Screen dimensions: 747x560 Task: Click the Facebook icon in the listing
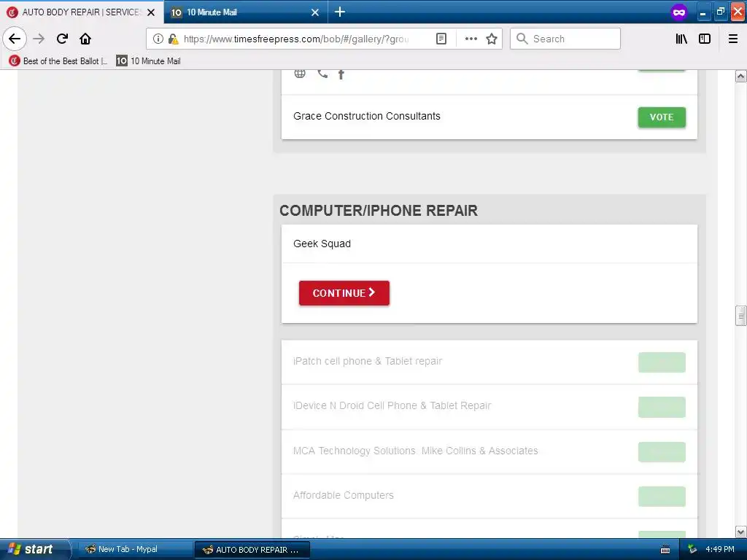[x=341, y=74]
